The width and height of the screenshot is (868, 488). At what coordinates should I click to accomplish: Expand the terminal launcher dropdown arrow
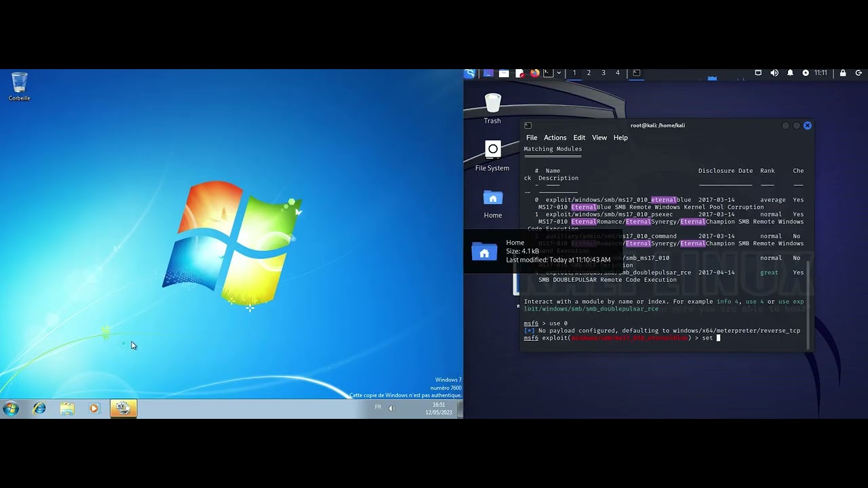pos(559,73)
